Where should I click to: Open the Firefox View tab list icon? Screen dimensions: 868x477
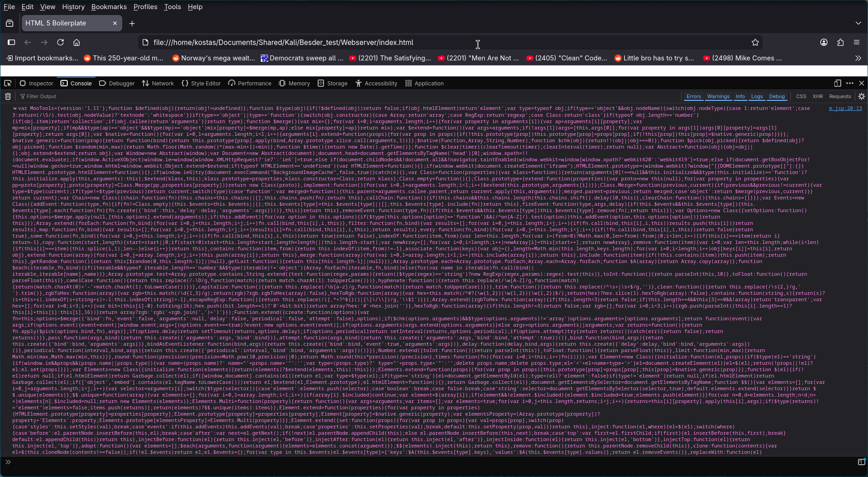click(x=10, y=23)
